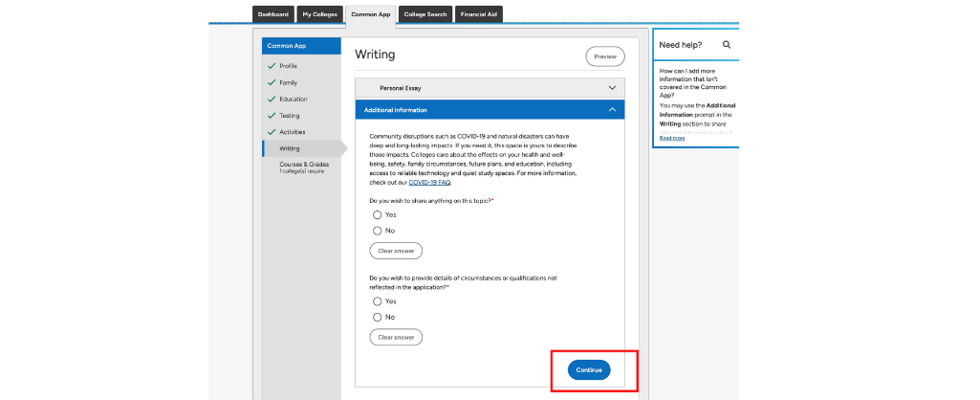Open the COVID-19 FAQ link
This screenshot has height=400, width=980.
point(429,183)
